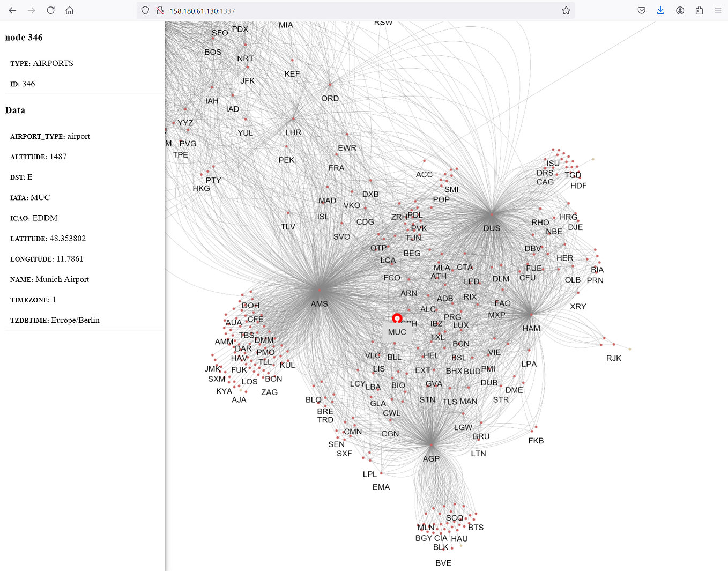Image resolution: width=728 pixels, height=571 pixels.
Task: Click the save to Pocket icon
Action: [641, 10]
